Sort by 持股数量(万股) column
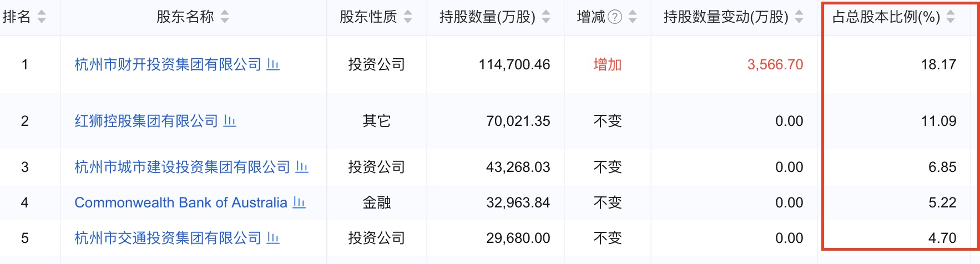980x264 pixels. point(546,17)
